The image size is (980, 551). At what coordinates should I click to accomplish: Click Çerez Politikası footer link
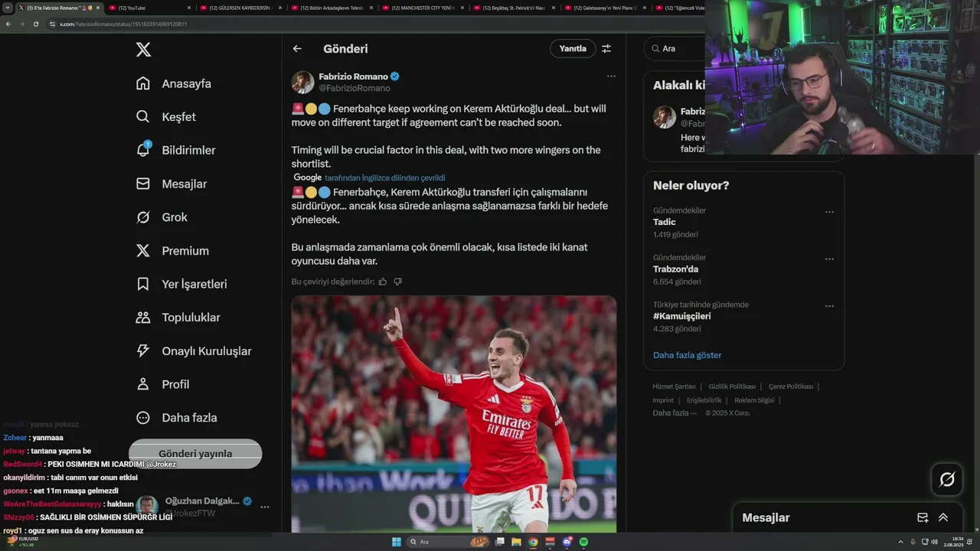tap(791, 386)
